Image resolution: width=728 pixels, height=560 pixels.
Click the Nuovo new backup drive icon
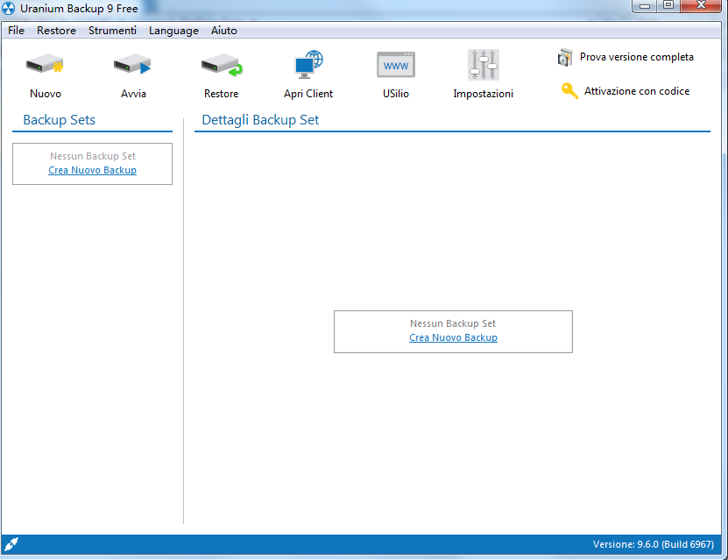[x=45, y=65]
